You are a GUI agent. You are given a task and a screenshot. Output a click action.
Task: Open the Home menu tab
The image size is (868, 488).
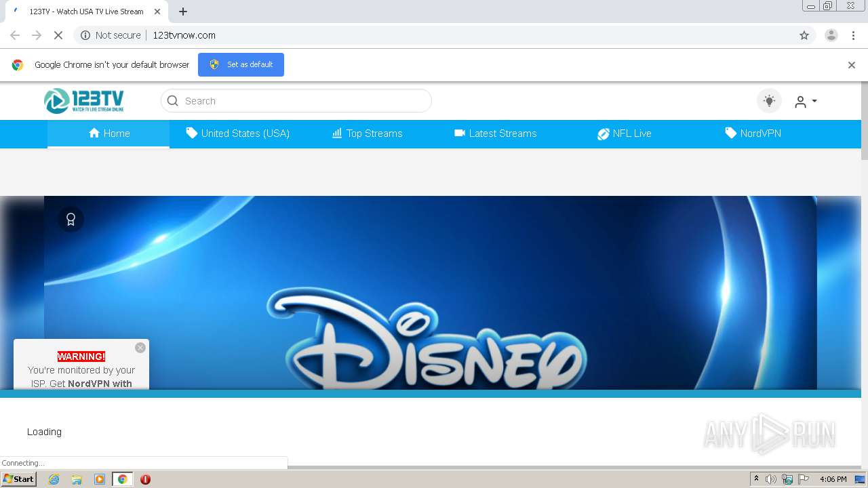coord(108,134)
